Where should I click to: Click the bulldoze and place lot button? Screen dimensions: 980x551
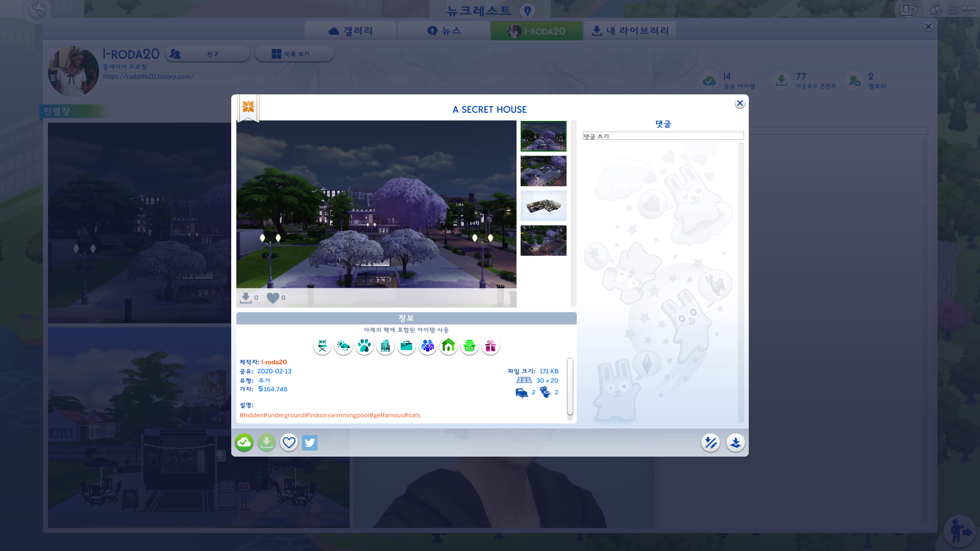pyautogui.click(x=710, y=442)
